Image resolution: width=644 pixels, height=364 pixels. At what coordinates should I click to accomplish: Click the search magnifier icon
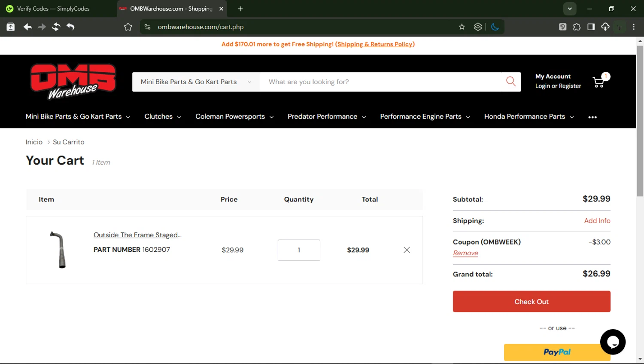511,81
